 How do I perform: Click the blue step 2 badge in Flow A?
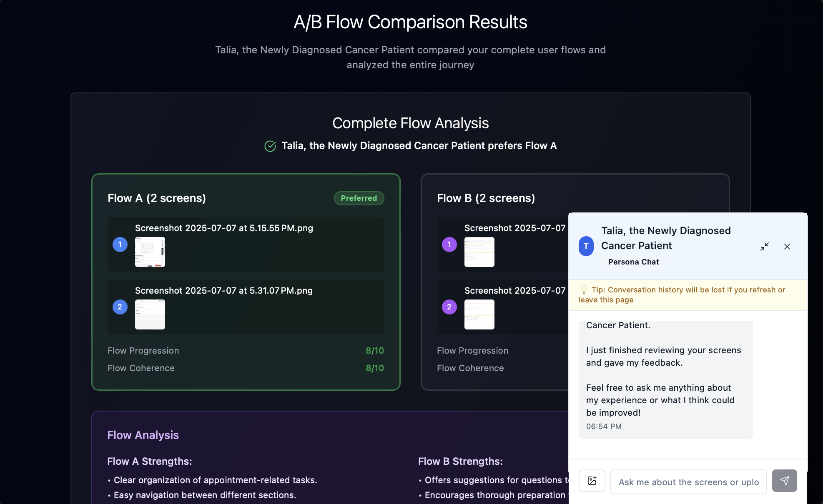coord(120,307)
